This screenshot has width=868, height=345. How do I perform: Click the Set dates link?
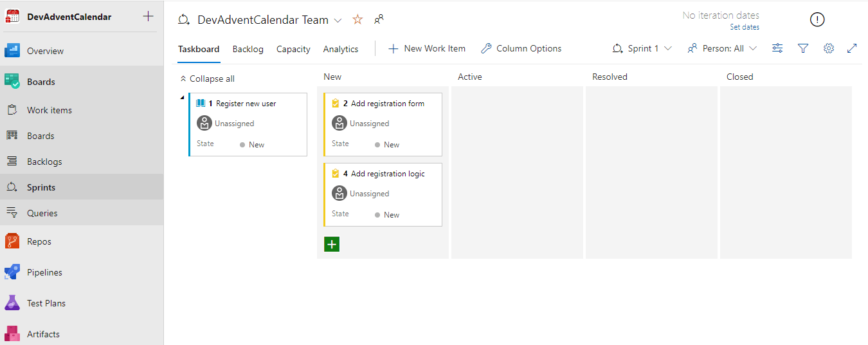tap(745, 27)
